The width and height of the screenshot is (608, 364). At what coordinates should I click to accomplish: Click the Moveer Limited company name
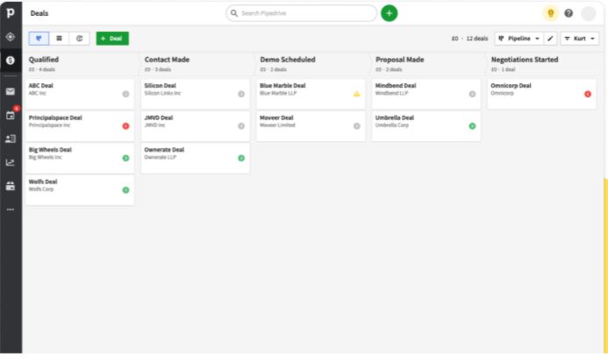coord(277,125)
